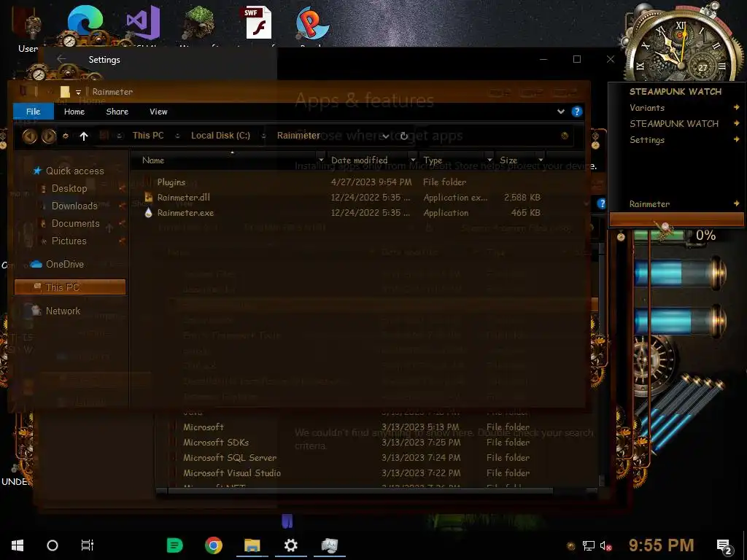Select Downloads in the navigation pane
Viewport: 747px width, 560px height.
click(x=75, y=206)
